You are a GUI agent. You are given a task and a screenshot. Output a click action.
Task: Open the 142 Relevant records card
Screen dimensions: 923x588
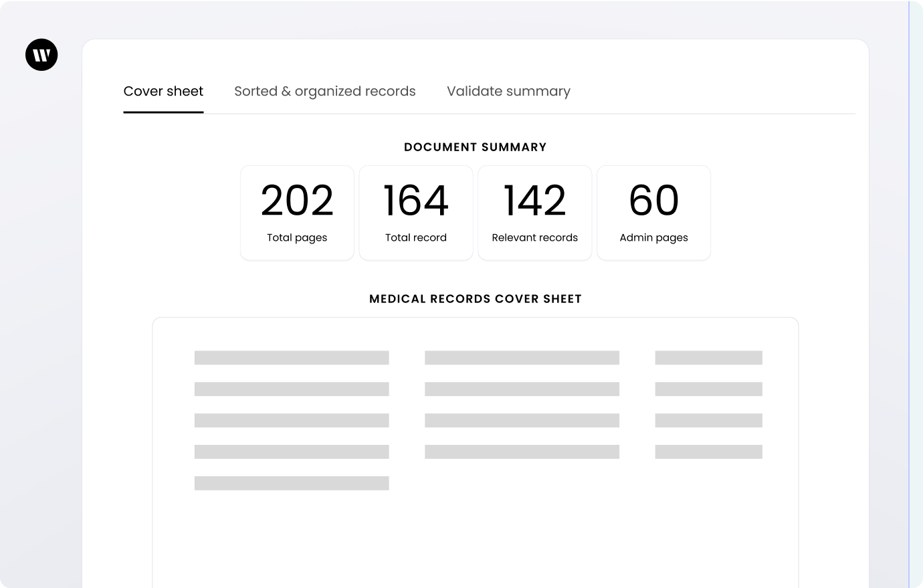pyautogui.click(x=534, y=213)
